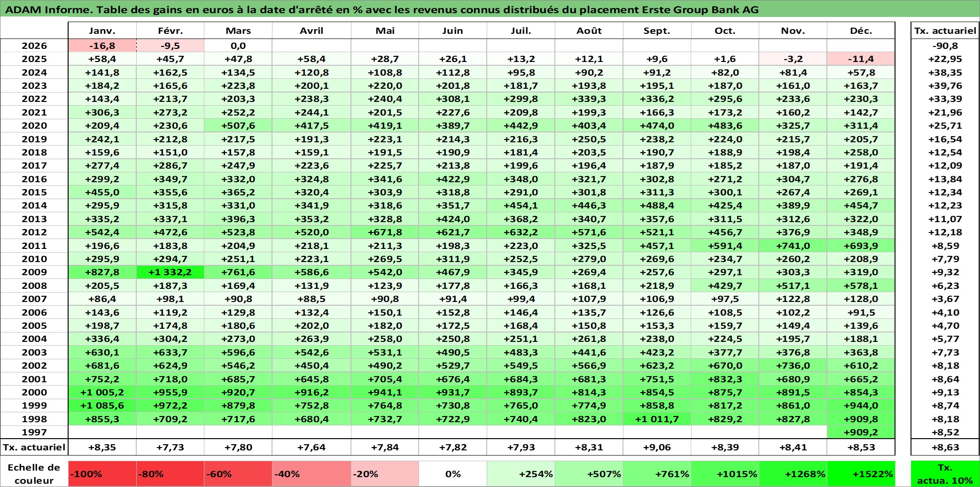Click the 2020 year row label

(34, 125)
